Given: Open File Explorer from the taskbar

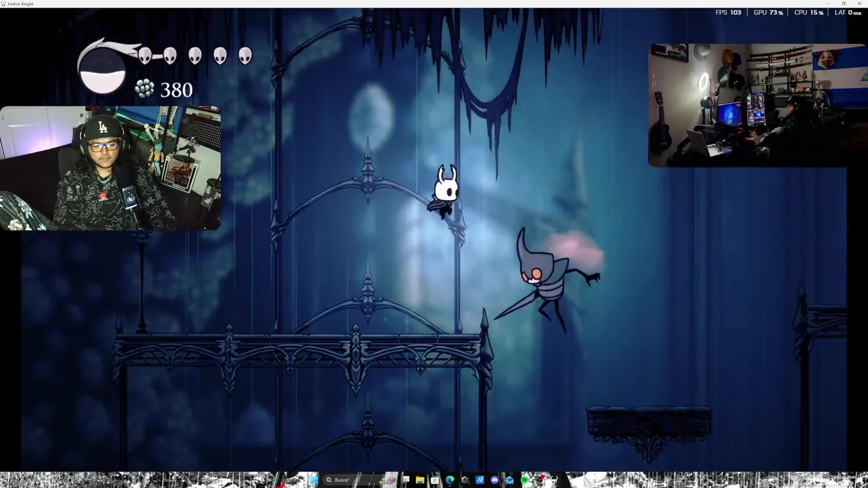Looking at the screenshot, I should (x=420, y=480).
